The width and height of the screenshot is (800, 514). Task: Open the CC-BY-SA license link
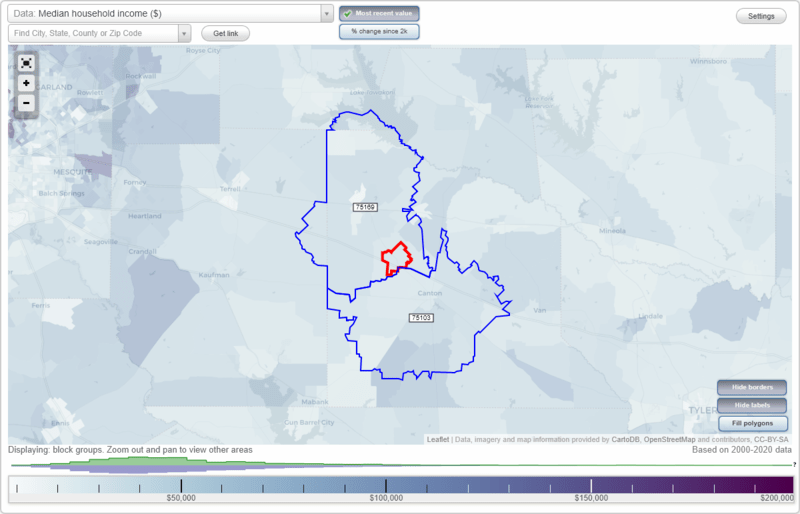coord(771,439)
